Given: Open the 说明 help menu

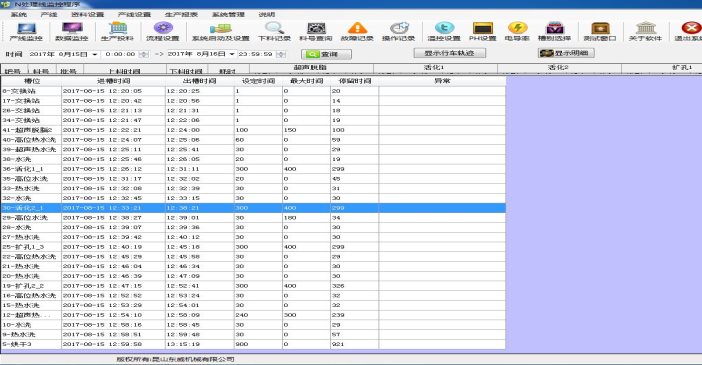Looking at the screenshot, I should pyautogui.click(x=267, y=15).
